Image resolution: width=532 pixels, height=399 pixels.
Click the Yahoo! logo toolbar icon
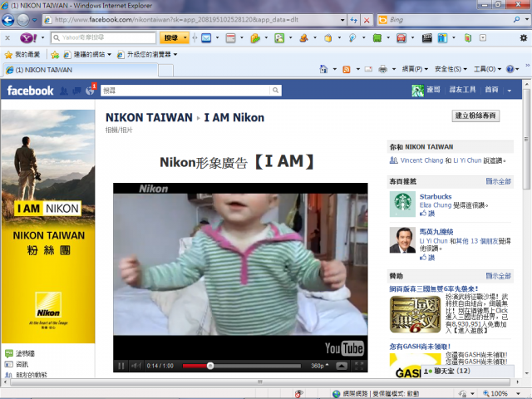tap(28, 37)
